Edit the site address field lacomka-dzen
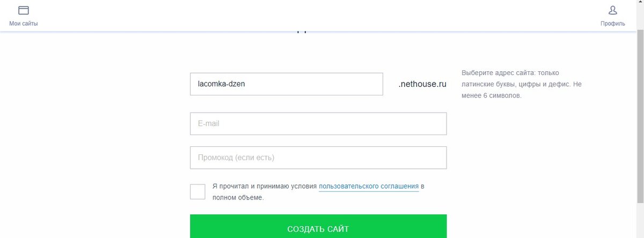The height and width of the screenshot is (238, 644). click(287, 84)
